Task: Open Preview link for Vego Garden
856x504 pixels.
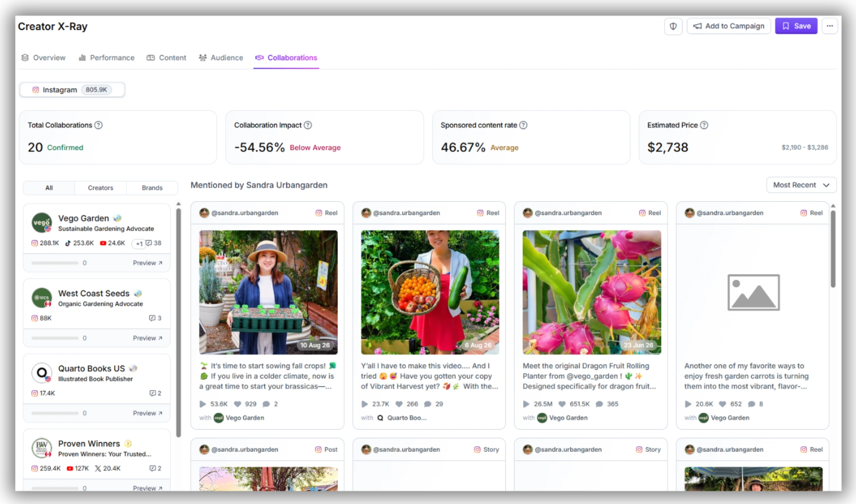Action: (148, 263)
